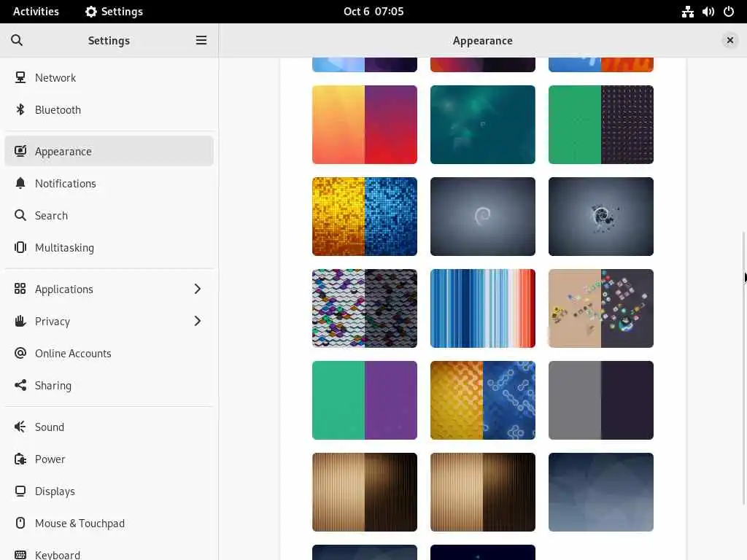The height and width of the screenshot is (560, 747).
Task: Expand the Applications submenu chevron
Action: click(197, 289)
